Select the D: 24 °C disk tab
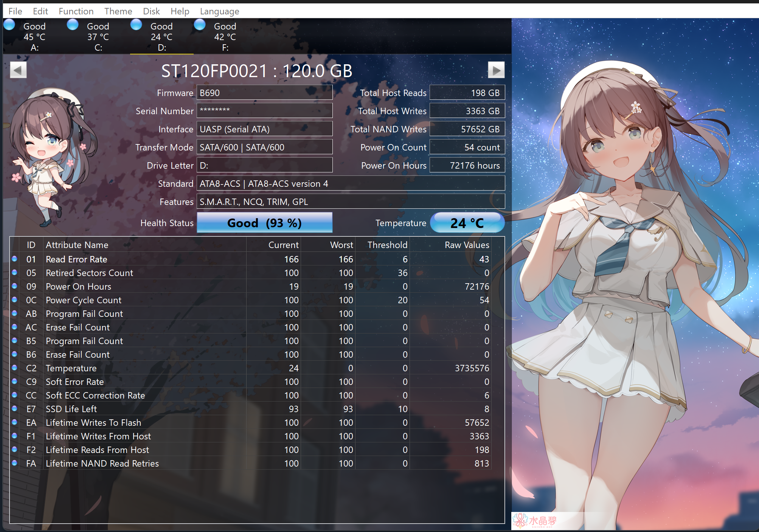759x532 pixels. [161, 37]
